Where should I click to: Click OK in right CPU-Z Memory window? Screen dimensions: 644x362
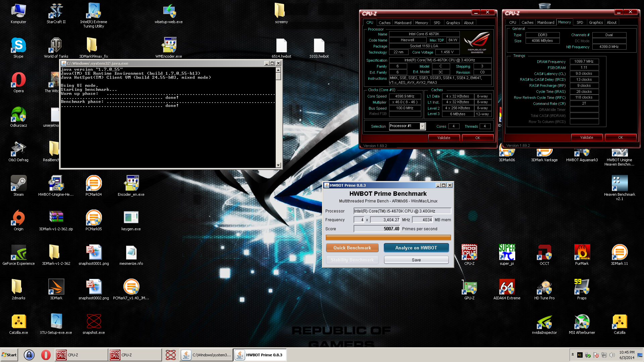(621, 137)
